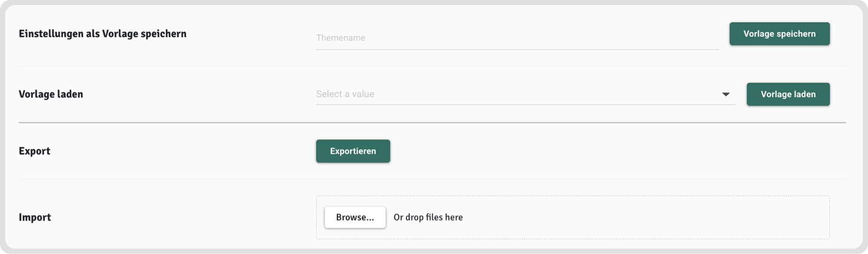This screenshot has width=868, height=254.
Task: Load the chosen template with Vorlage laden
Action: click(788, 94)
